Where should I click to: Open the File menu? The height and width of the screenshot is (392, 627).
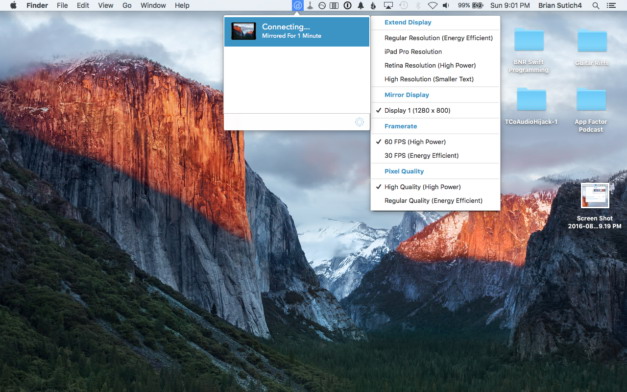[62, 6]
